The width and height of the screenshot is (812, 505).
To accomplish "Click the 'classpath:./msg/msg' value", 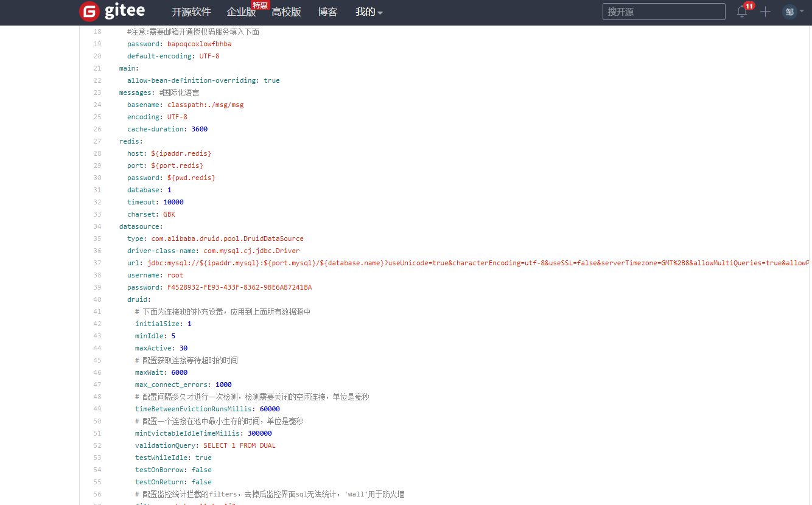I will pos(205,105).
